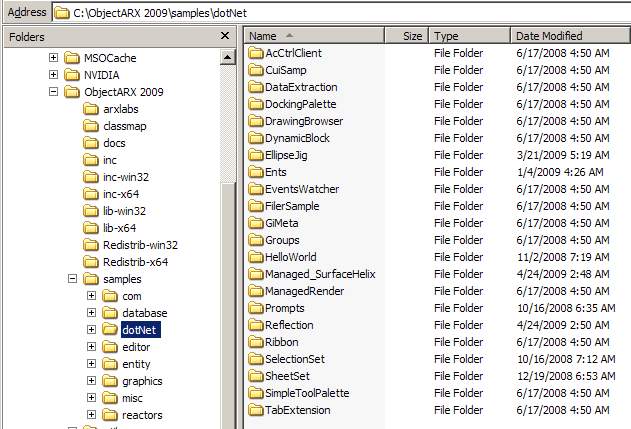Screen dimensions: 631x429
Task: Select classmap in the folder tree
Action: [125, 126]
